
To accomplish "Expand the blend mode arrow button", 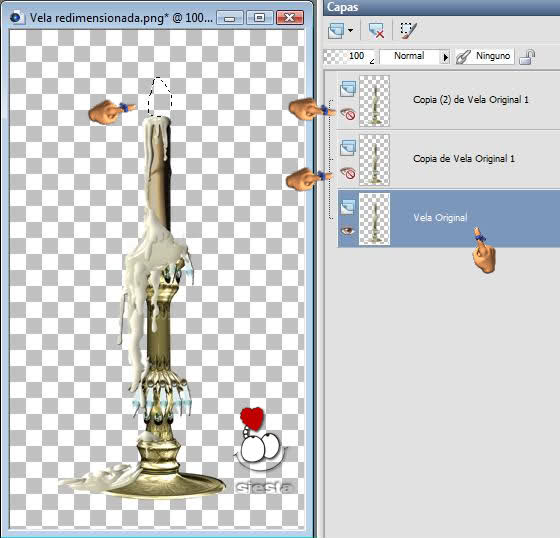I will tap(445, 57).
